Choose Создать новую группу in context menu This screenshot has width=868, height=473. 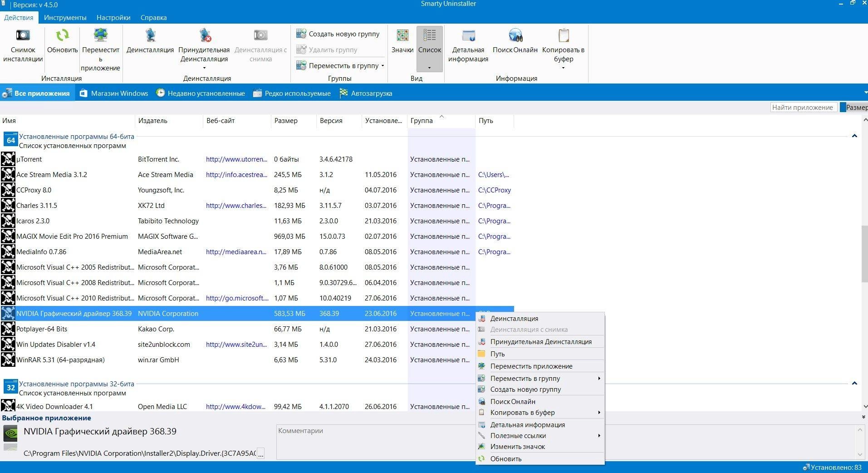tap(540, 389)
